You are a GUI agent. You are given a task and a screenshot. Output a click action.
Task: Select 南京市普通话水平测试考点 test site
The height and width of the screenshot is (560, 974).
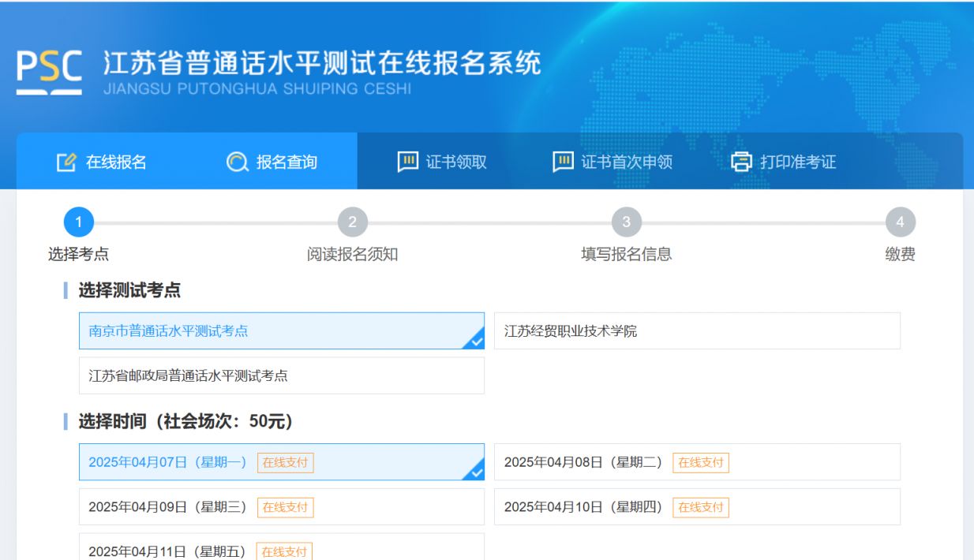282,331
